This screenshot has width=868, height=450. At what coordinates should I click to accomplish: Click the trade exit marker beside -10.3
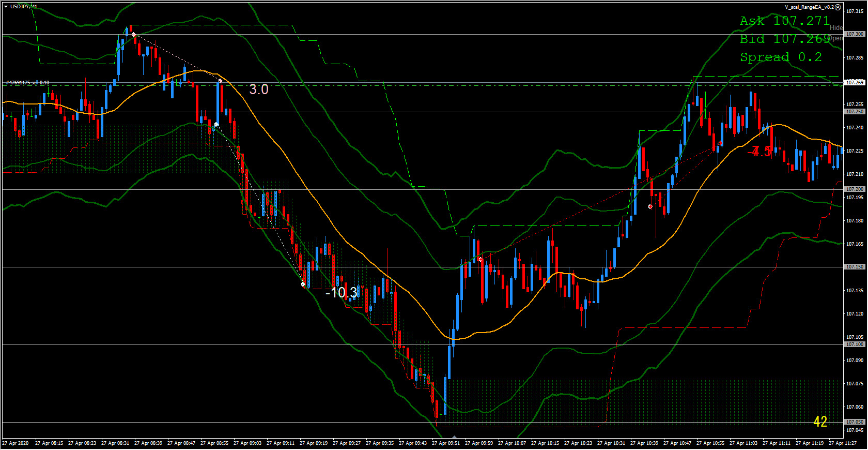click(303, 284)
